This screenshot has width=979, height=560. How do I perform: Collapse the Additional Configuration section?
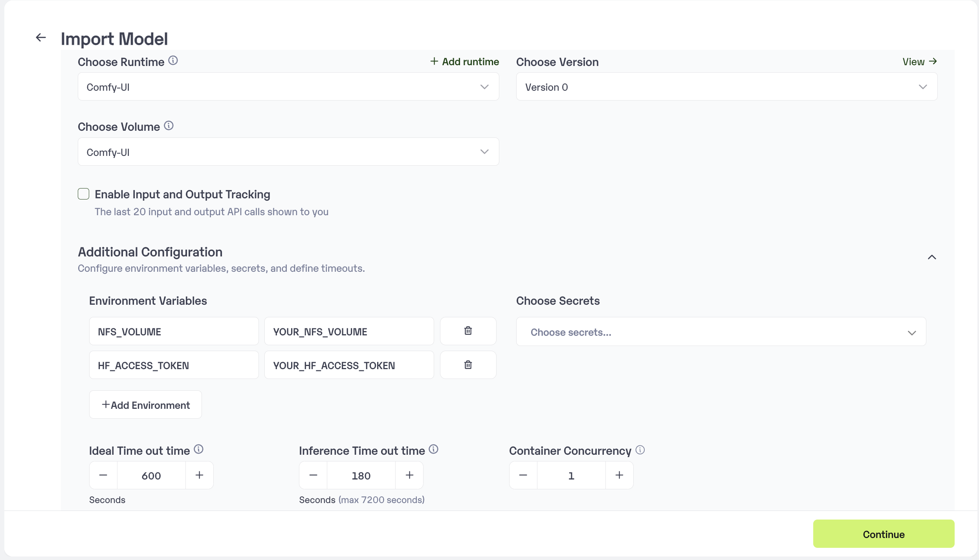pyautogui.click(x=931, y=257)
